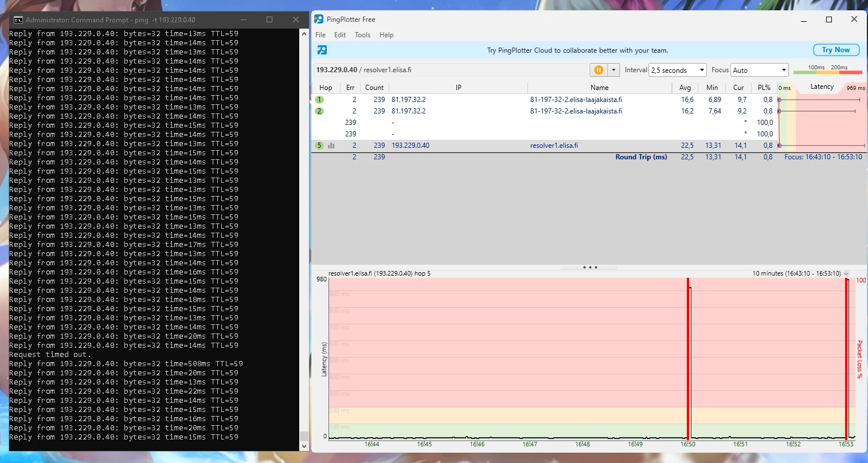Screen dimensions: 868x463
Task: Sort by the Name column header
Action: coord(600,88)
